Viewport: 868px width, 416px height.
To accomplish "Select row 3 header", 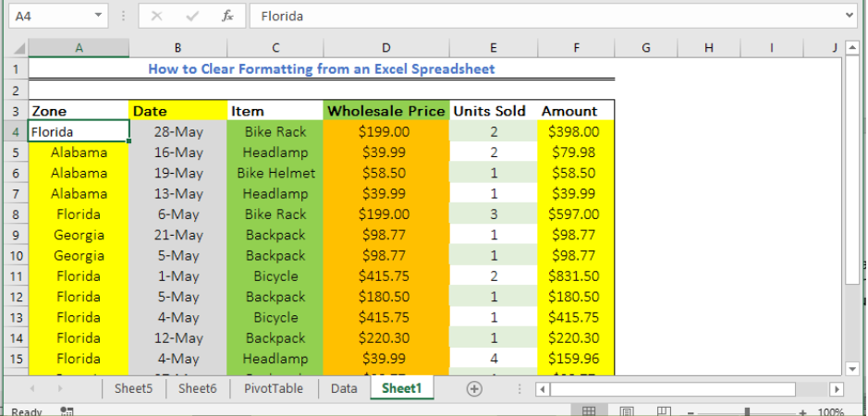I will (x=16, y=111).
